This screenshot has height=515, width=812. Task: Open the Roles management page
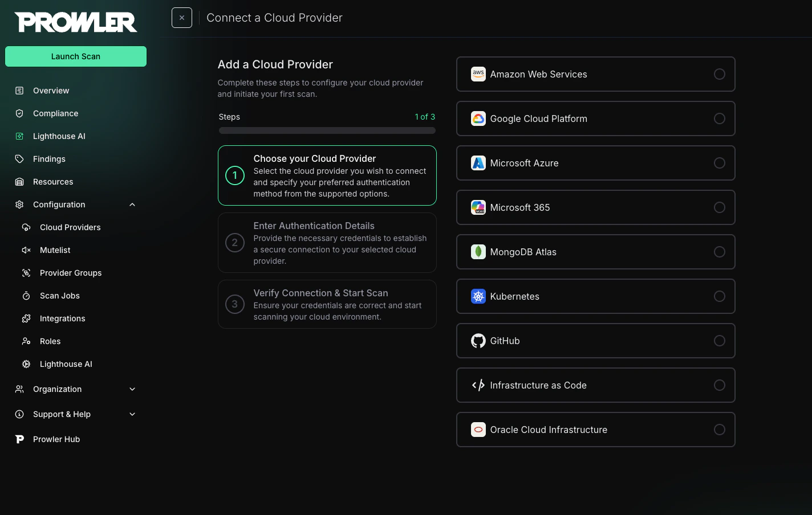[51, 341]
